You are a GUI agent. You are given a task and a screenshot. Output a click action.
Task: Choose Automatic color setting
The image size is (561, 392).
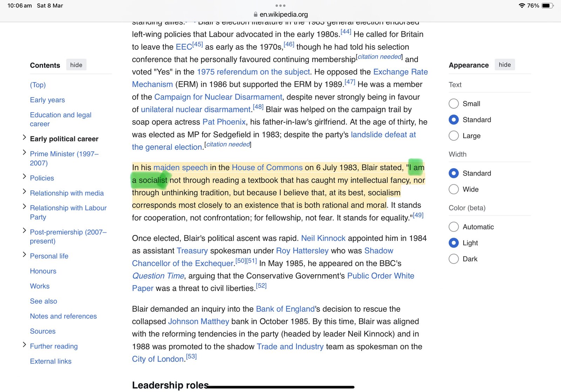click(x=454, y=227)
